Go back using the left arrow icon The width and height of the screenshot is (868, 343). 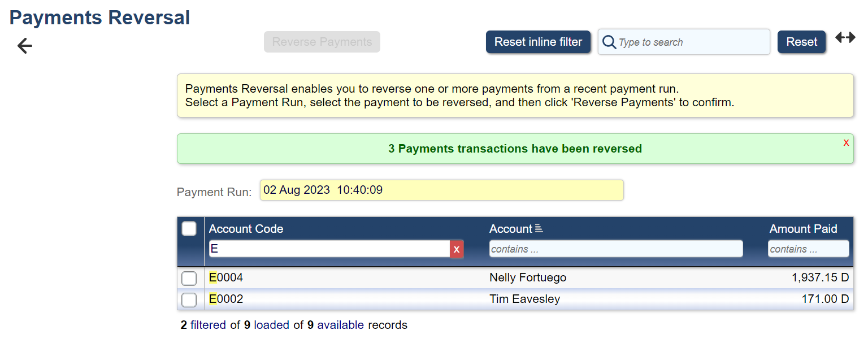tap(25, 46)
